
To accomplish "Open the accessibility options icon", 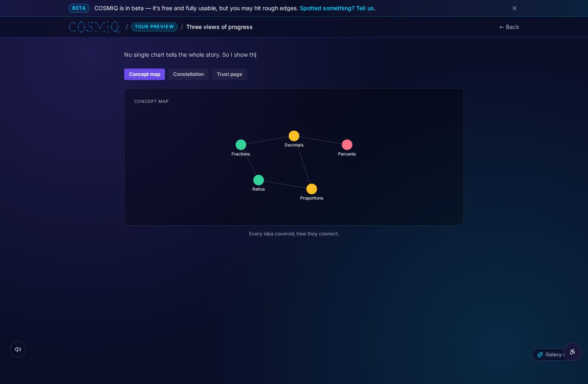I will [x=572, y=352].
